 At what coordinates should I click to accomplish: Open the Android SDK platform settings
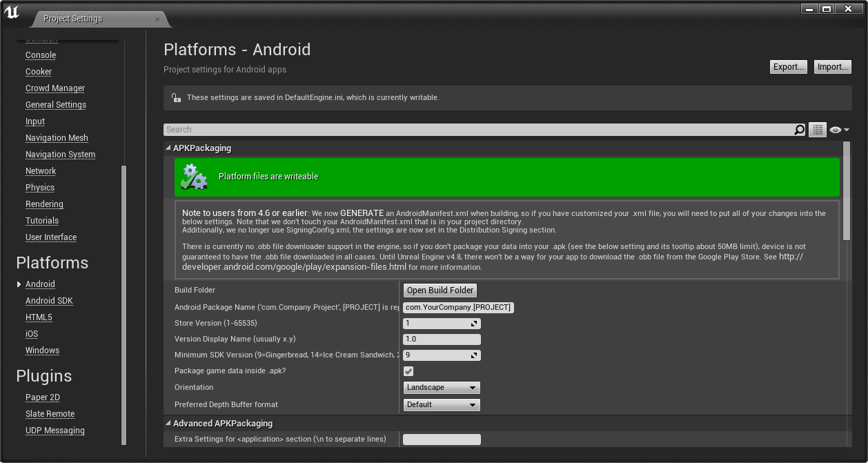pyautogui.click(x=49, y=301)
